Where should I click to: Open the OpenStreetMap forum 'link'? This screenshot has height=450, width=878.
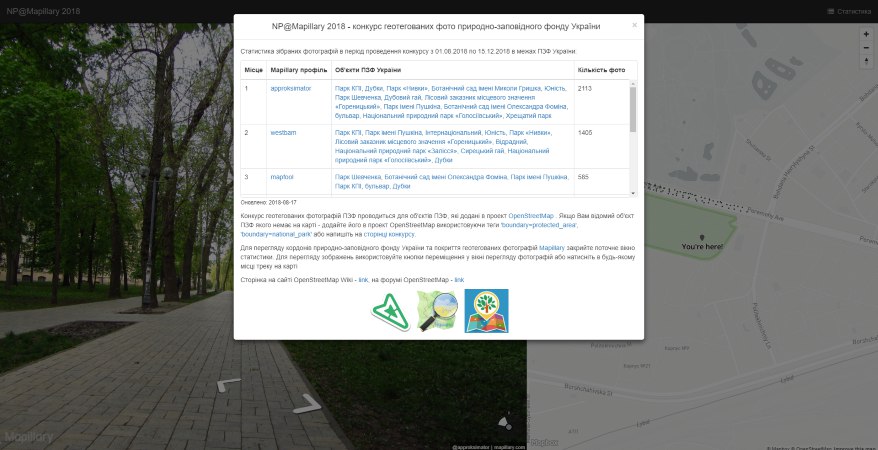(459, 280)
